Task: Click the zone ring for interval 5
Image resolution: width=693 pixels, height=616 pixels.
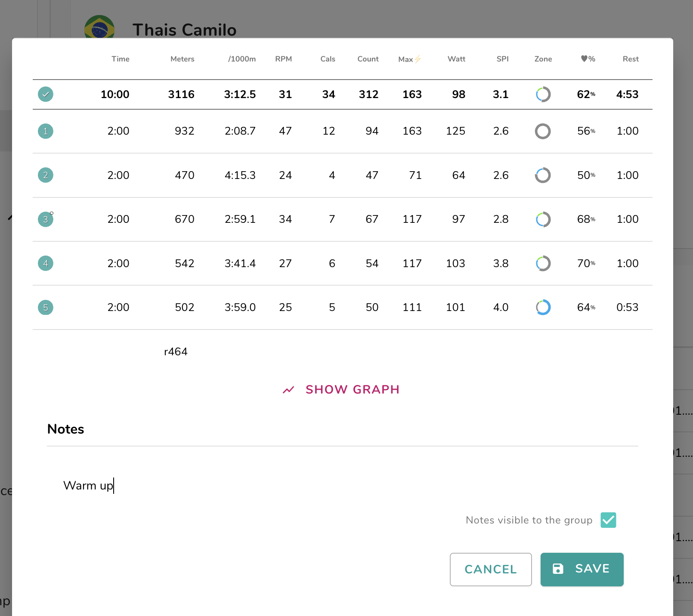Action: click(x=543, y=307)
